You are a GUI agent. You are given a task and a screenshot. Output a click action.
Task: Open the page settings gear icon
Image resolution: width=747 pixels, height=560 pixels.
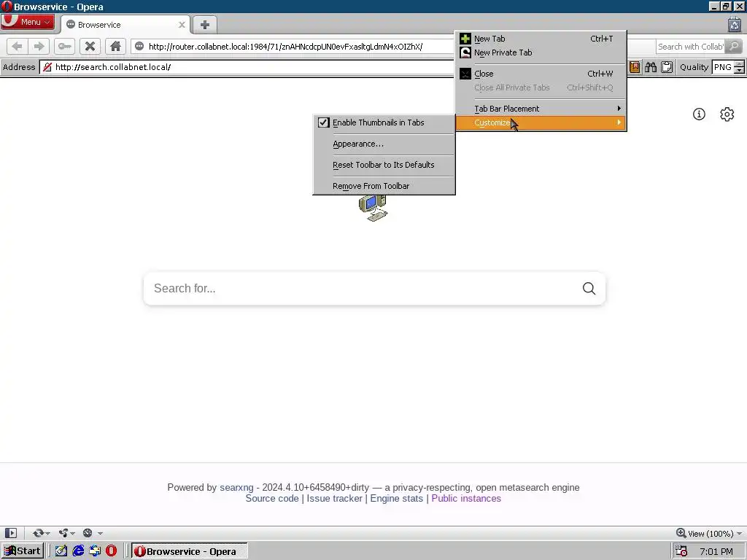727,114
